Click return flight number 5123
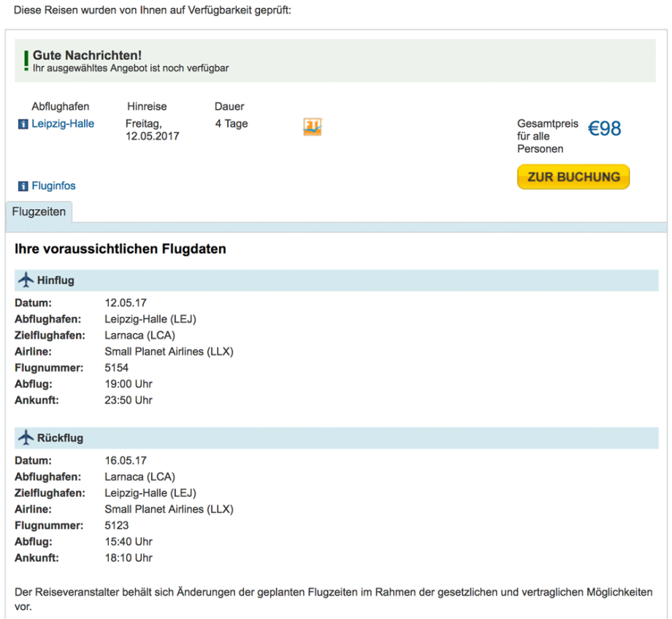Screen dimensions: 672x619 (x=117, y=525)
